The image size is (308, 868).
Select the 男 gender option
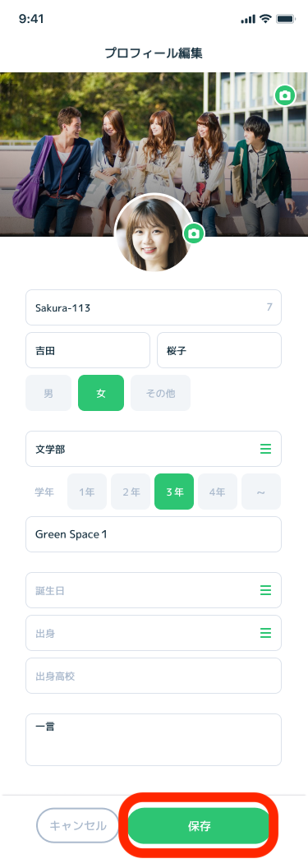point(48,393)
